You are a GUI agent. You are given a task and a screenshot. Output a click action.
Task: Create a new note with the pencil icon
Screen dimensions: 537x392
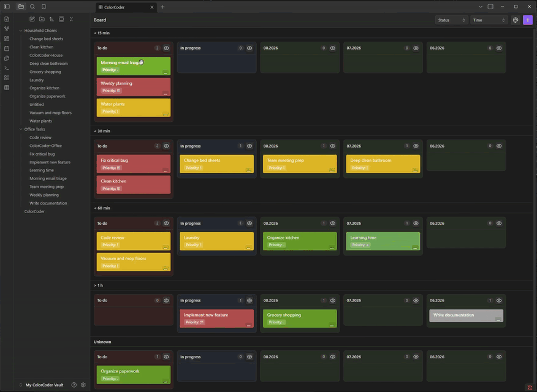point(32,19)
